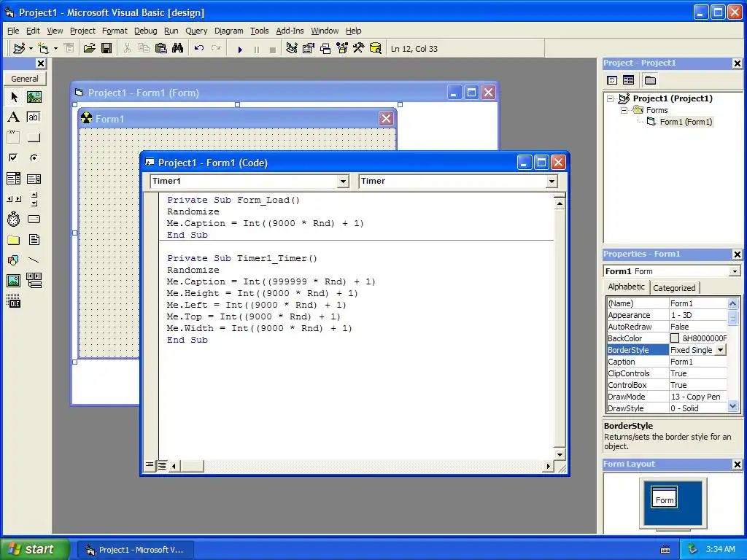Select the CommandButton control in toolbox
This screenshot has height=560, width=747.
[x=34, y=138]
